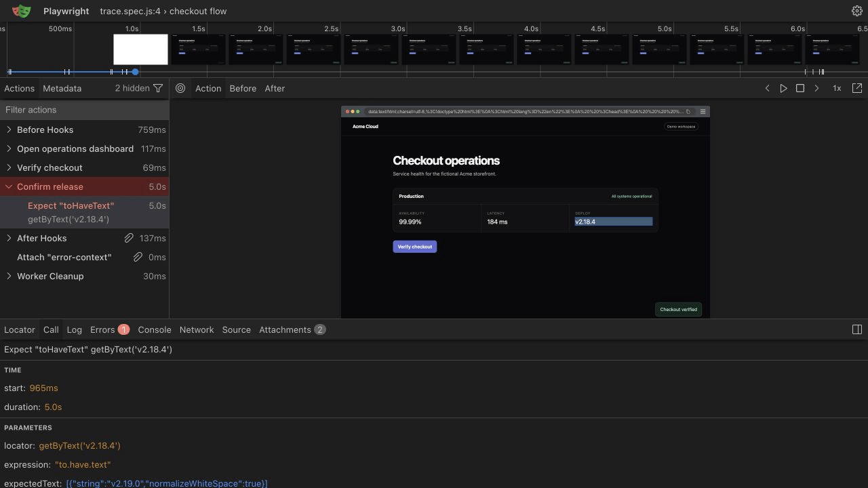Change the 1x playback speed
The width and height of the screenshot is (868, 488).
837,88
